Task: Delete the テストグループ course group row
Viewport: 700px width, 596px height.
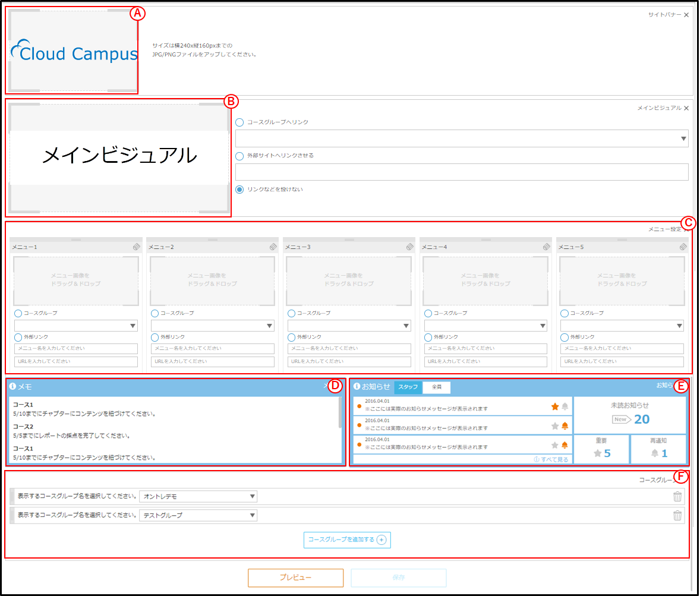Action: coord(677,515)
